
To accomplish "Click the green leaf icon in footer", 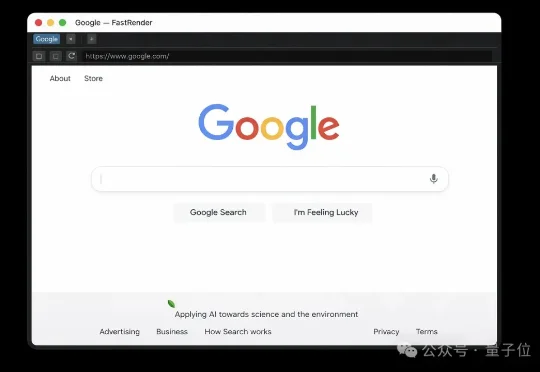I will 171,304.
